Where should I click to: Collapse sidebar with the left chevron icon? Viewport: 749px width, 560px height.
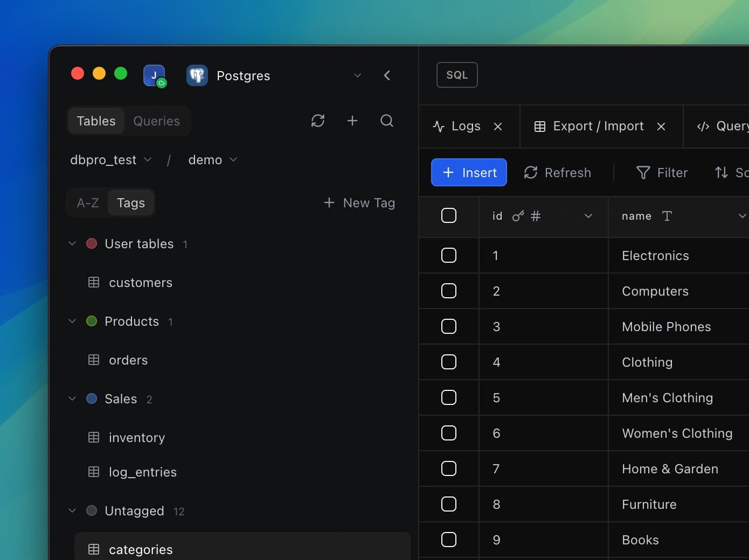[x=387, y=75]
